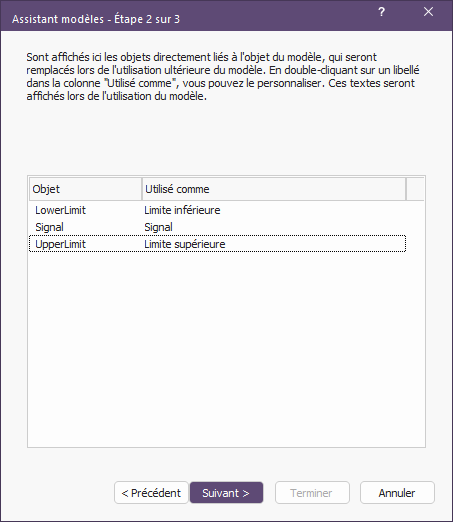Cancel the wizard with Annuler
Image resolution: width=453 pixels, height=522 pixels.
coord(397,493)
